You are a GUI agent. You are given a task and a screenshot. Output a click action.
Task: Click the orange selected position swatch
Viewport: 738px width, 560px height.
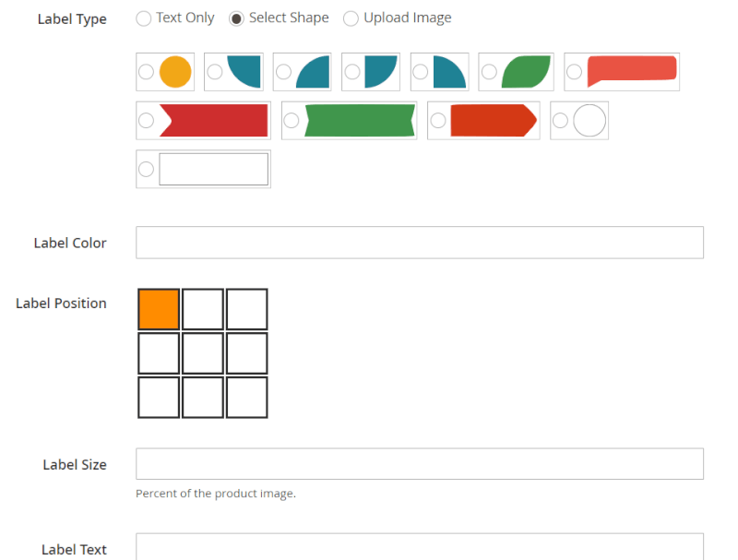click(x=158, y=309)
